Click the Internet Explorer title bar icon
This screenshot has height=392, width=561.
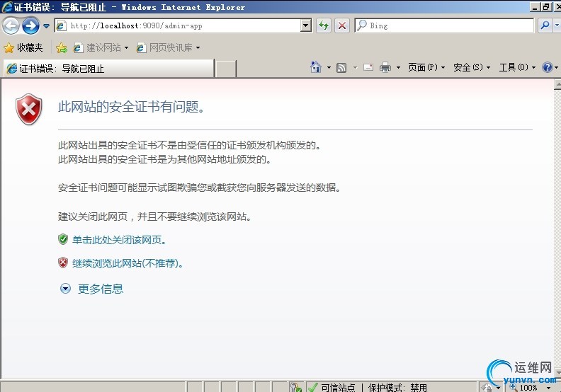[x=7, y=7]
